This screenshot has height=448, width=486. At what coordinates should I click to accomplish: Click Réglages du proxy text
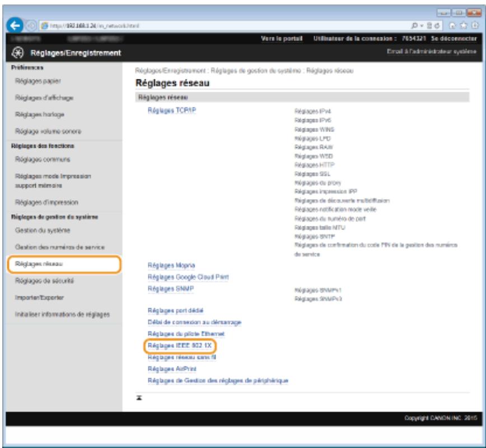317,183
